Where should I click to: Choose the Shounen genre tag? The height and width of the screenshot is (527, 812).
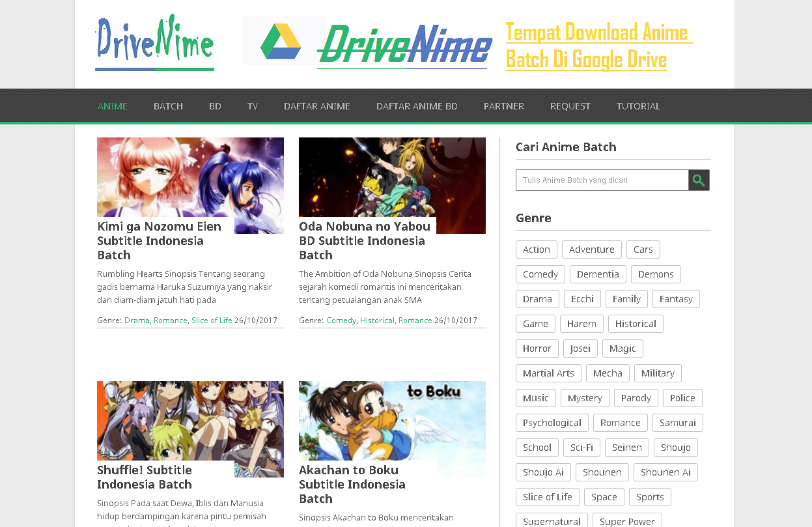click(602, 472)
